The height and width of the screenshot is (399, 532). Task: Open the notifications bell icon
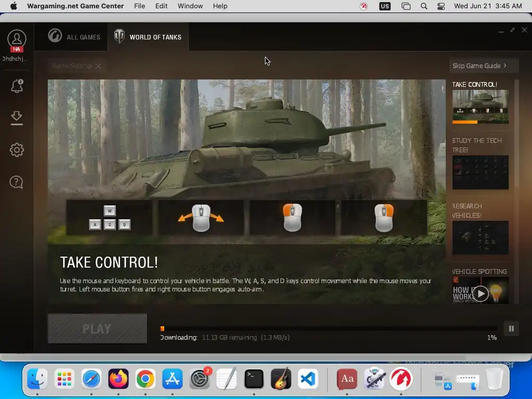[x=17, y=86]
